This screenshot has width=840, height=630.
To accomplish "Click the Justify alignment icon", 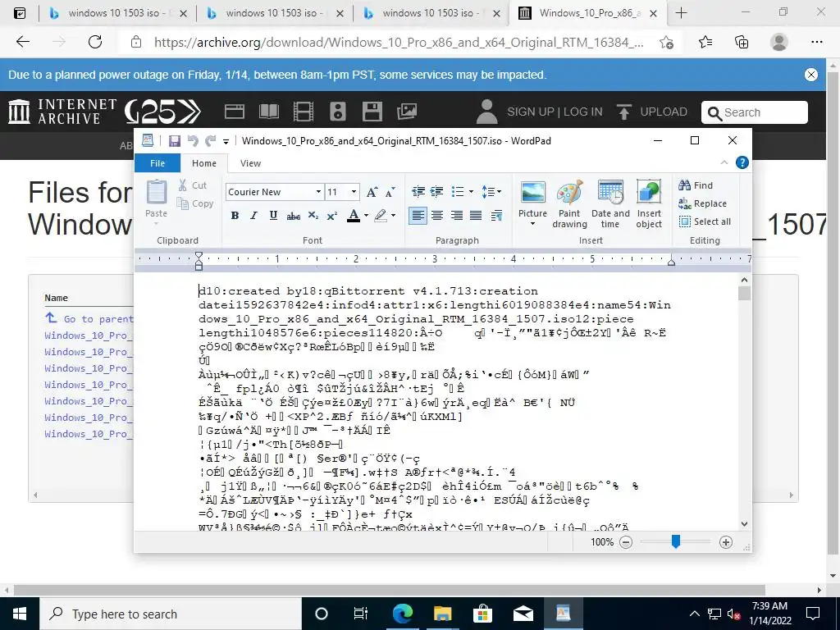I will 476,216.
